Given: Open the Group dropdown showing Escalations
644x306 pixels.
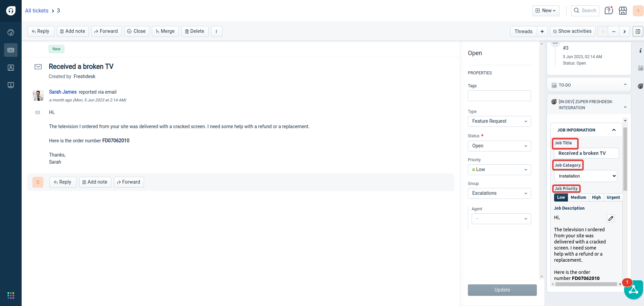Looking at the screenshot, I should tap(499, 193).
